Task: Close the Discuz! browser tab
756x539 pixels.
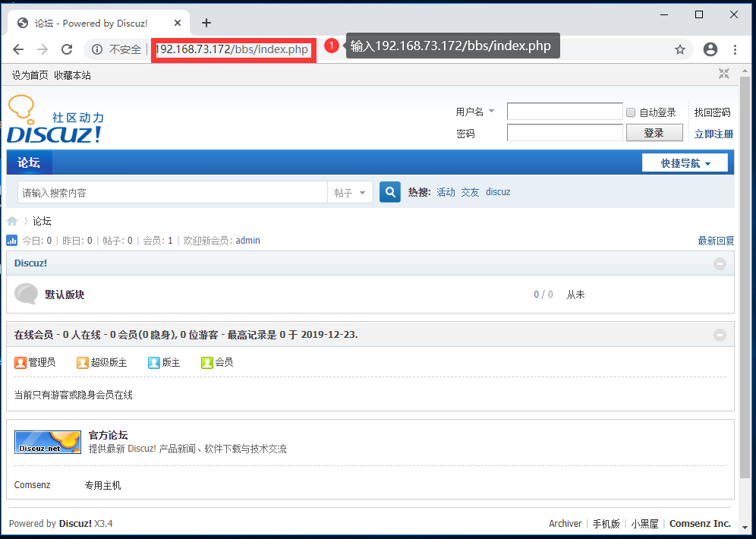Action: tap(178, 23)
